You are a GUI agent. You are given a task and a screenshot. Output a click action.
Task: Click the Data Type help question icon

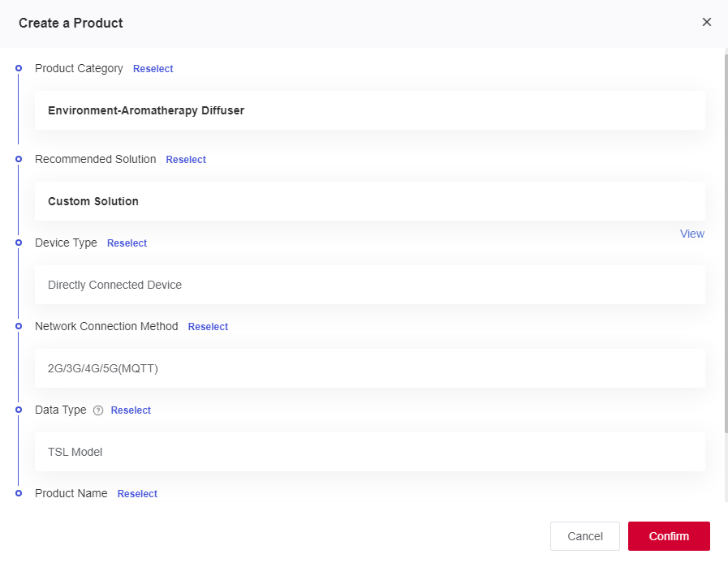(x=98, y=410)
